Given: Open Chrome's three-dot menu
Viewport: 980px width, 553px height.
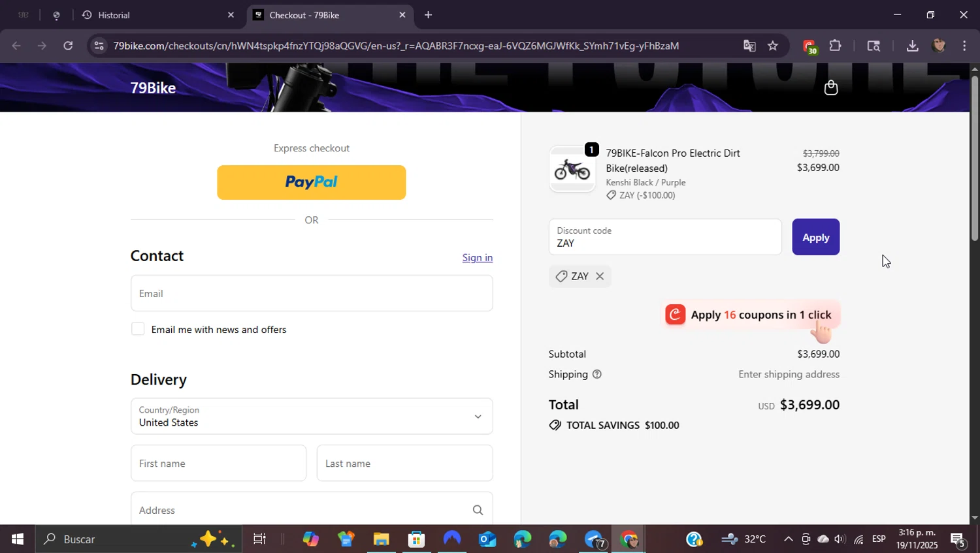Looking at the screenshot, I should [x=964, y=46].
